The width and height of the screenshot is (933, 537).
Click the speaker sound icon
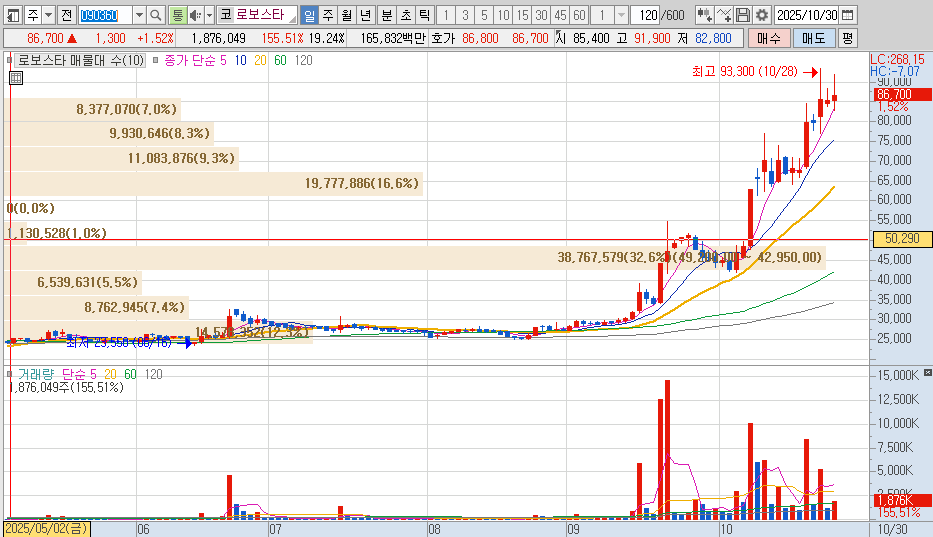(x=196, y=15)
